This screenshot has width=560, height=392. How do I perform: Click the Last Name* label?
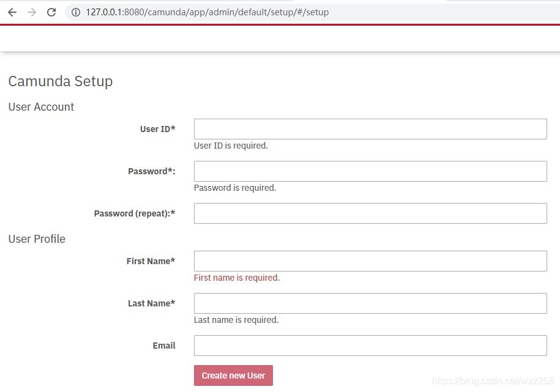(x=151, y=303)
